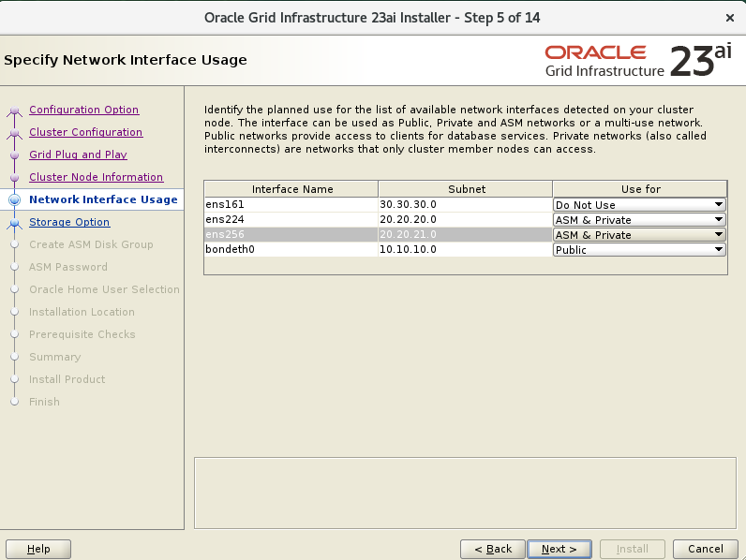This screenshot has width=746, height=560.
Task: Close the installer window
Action: 730,18
